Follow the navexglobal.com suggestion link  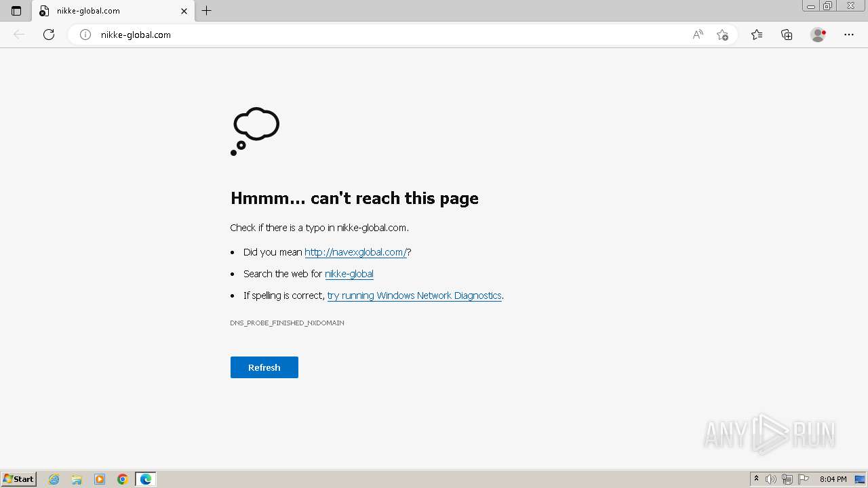point(355,252)
